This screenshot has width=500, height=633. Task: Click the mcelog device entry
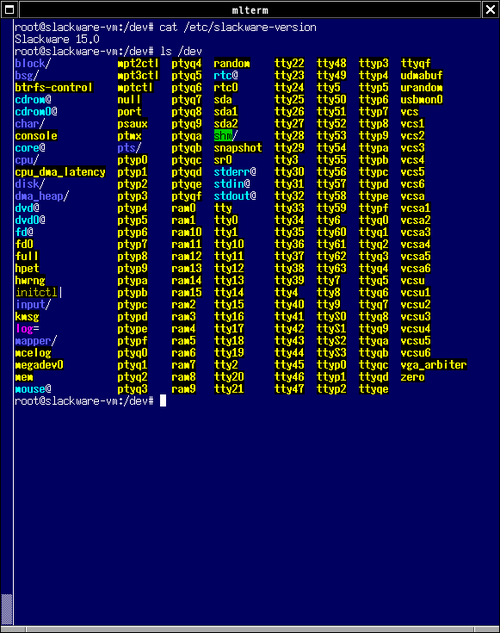(x=33, y=353)
